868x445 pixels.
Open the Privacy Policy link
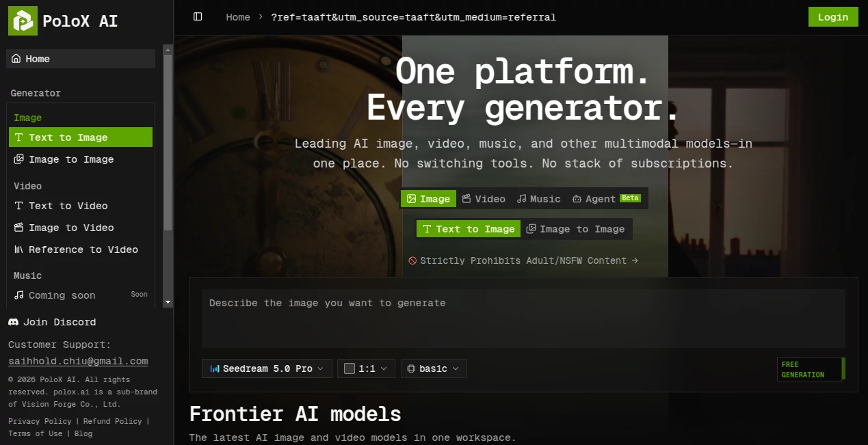[40, 421]
